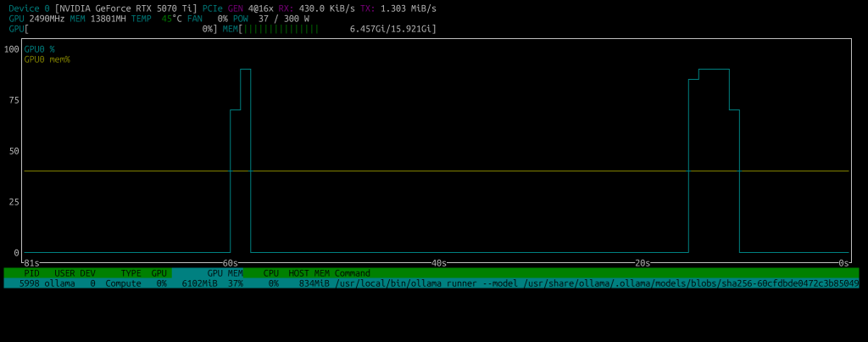This screenshot has width=868, height=342.
Task: Click the GPU0 mem% legend label
Action: coord(47,59)
